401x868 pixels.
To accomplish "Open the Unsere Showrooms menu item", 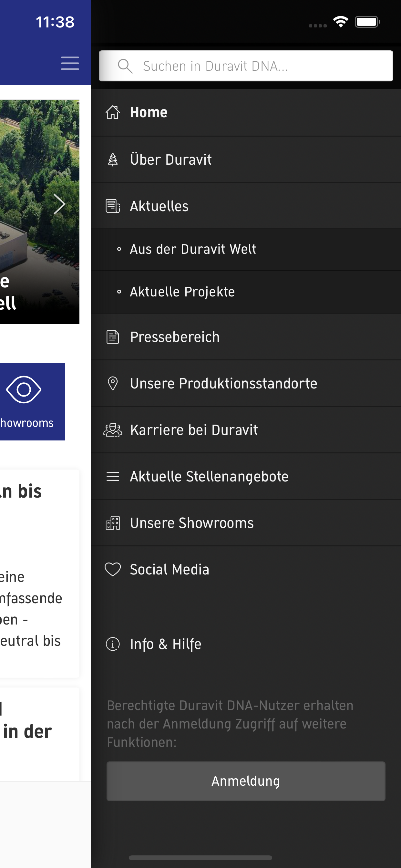I will [x=246, y=523].
